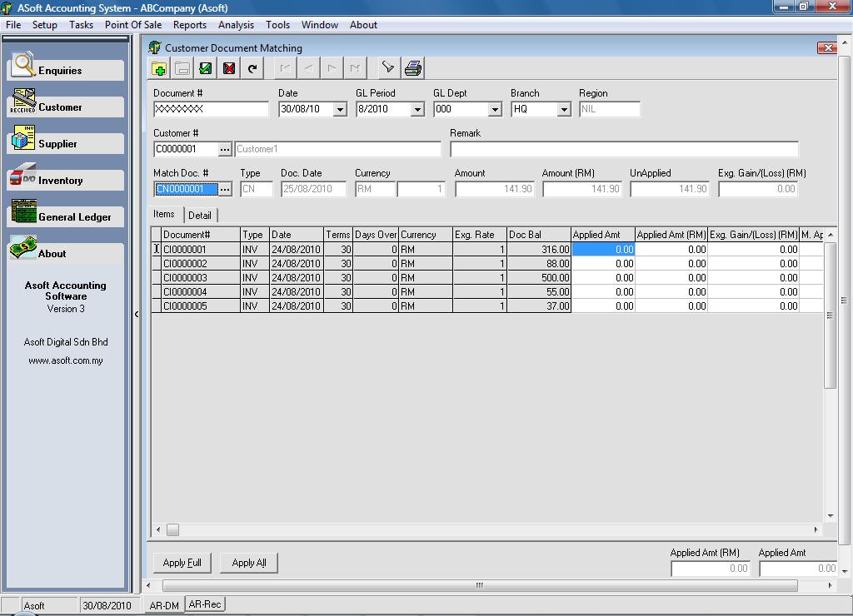Open the Reports menu
The width and height of the screenshot is (853, 616).
click(x=190, y=25)
